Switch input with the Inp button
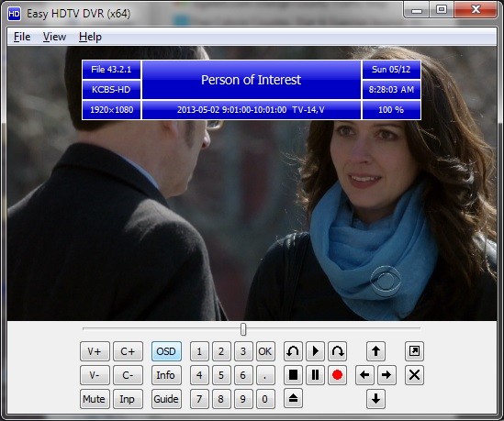 128,399
